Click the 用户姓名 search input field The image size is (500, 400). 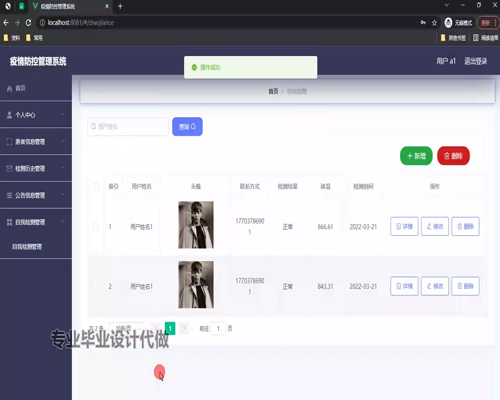tap(128, 127)
